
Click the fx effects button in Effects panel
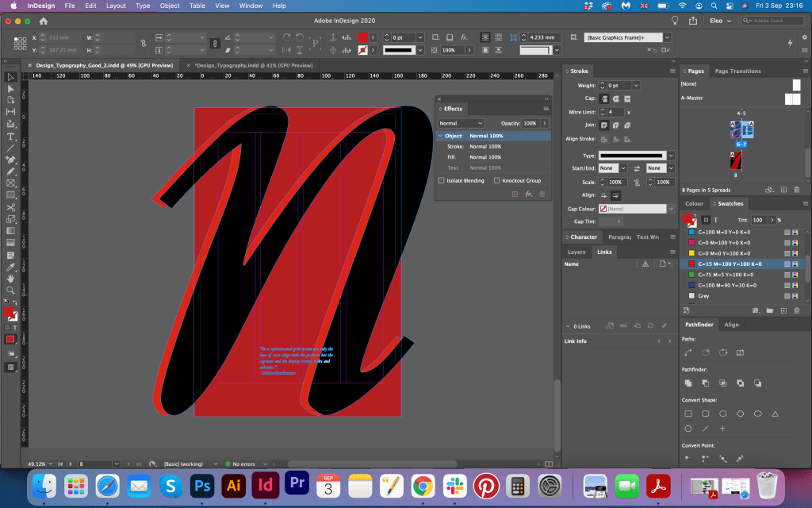(x=528, y=194)
